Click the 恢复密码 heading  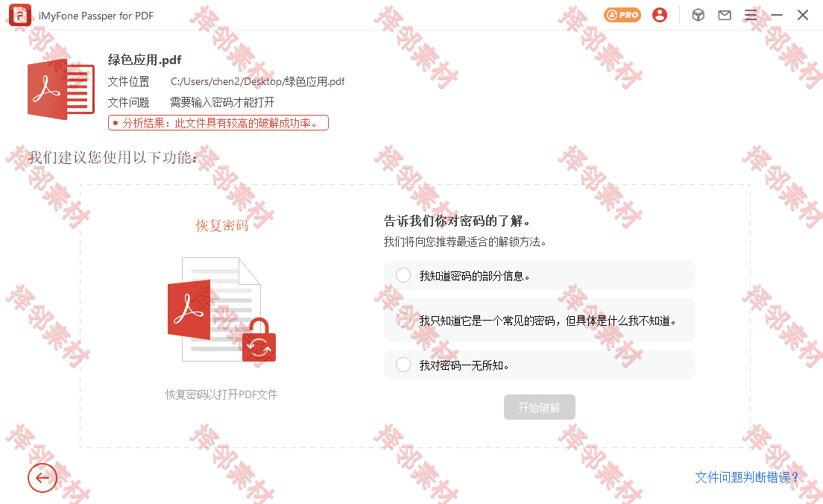(222, 225)
